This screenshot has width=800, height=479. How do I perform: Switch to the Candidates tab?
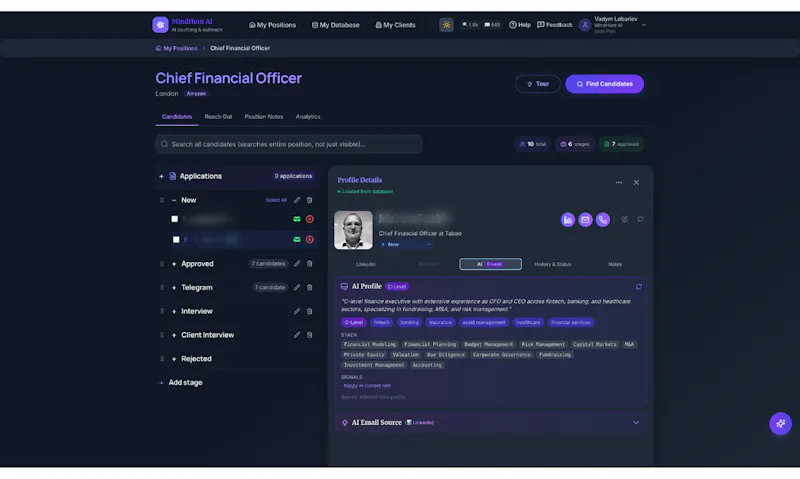pyautogui.click(x=177, y=116)
